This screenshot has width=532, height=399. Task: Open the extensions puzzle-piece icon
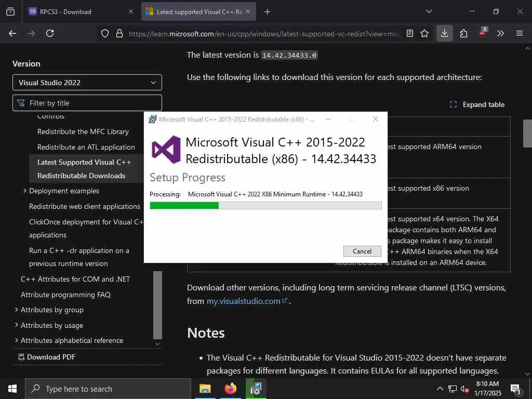click(463, 33)
